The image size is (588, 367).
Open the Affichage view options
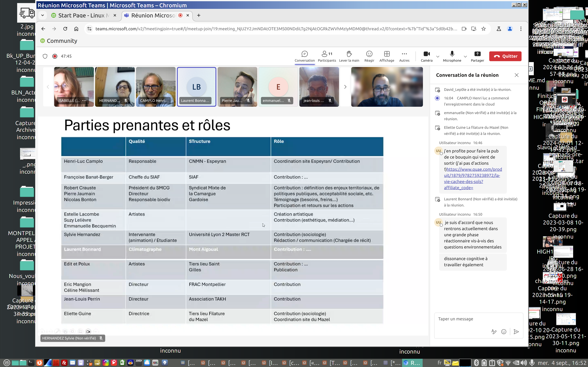[x=387, y=56]
